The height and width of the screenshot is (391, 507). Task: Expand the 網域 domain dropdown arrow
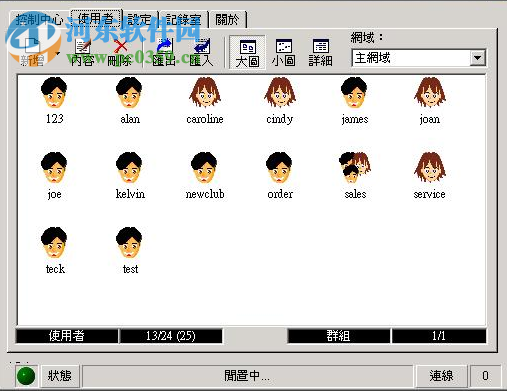477,58
